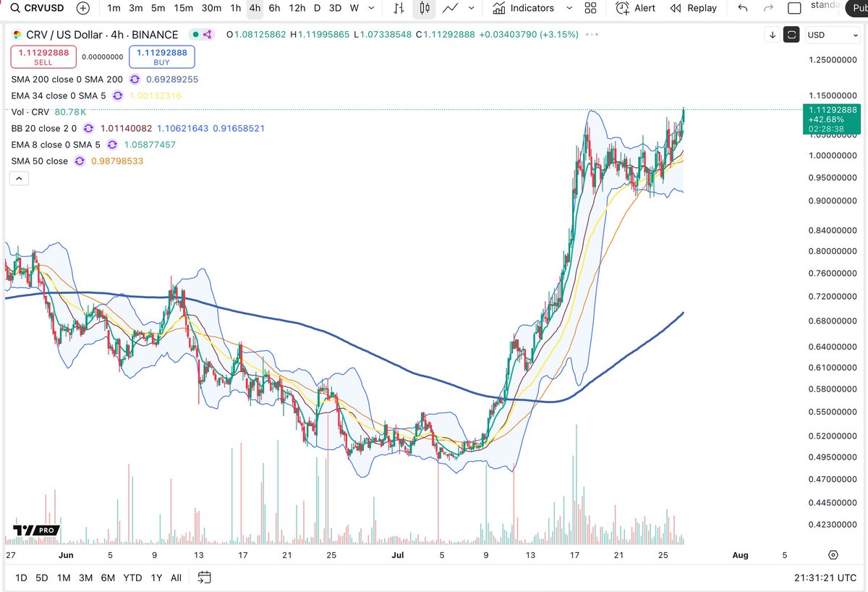Set range to 1M
This screenshot has width=868, height=592.
64,577
